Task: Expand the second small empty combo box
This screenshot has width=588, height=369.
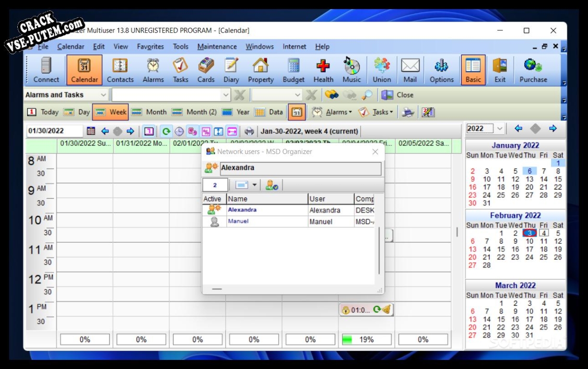Action: (297, 95)
